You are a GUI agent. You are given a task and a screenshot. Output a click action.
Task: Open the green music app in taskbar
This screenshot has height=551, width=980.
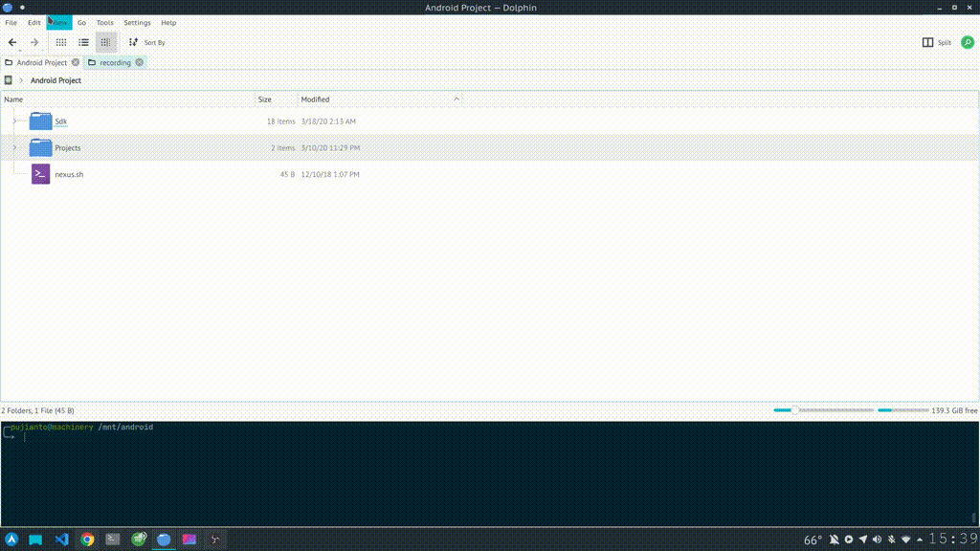pos(139,540)
